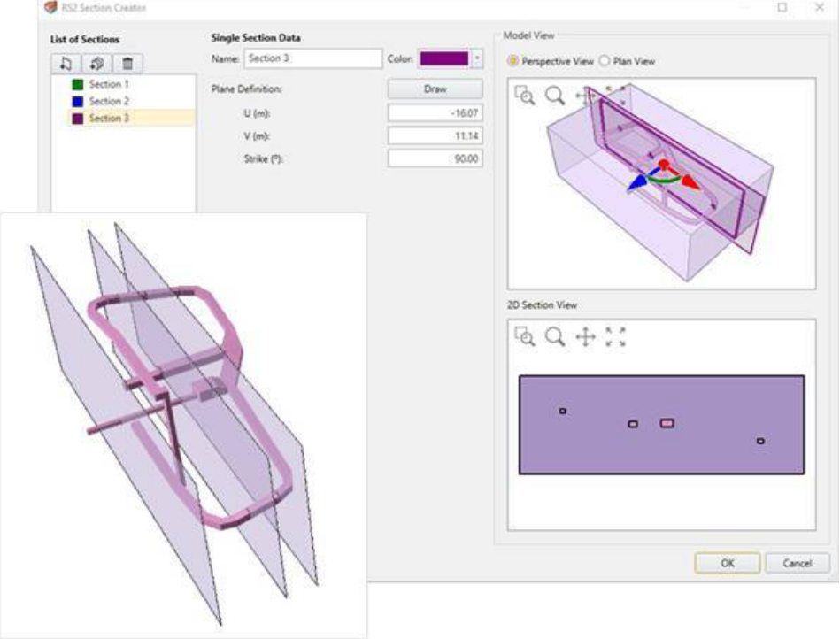
Task: Click the Draw button
Action: tap(435, 89)
